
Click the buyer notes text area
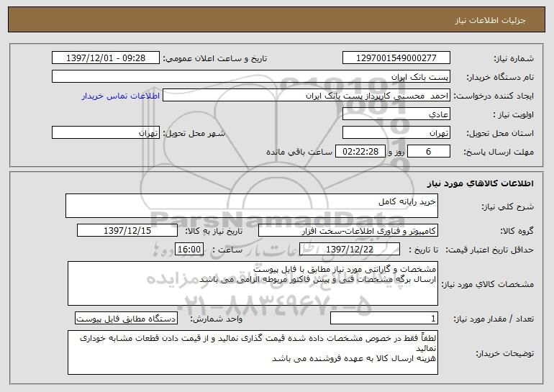point(253,352)
